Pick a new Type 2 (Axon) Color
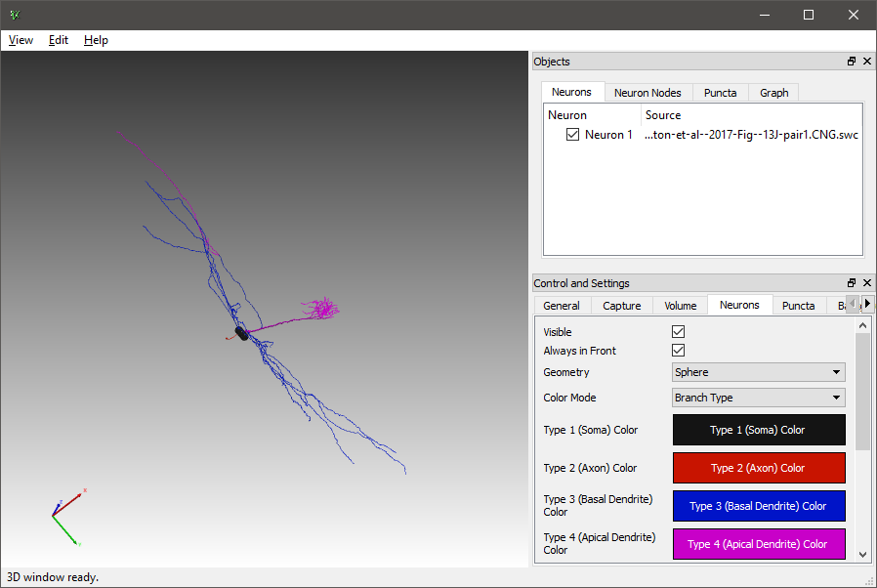Image resolution: width=877 pixels, height=588 pixels. pos(758,468)
